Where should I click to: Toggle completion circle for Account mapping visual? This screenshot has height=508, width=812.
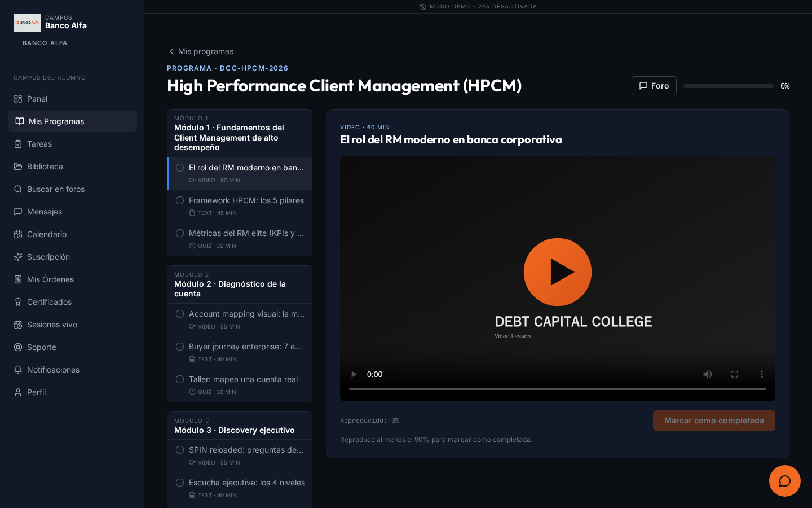180,314
